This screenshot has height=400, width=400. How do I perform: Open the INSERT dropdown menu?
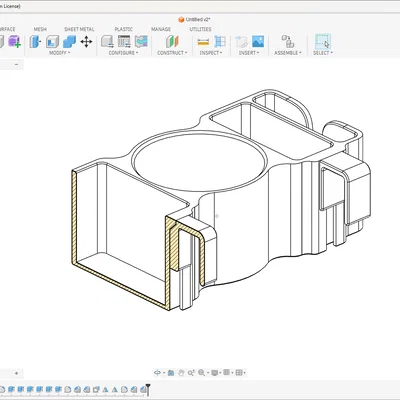tap(249, 53)
